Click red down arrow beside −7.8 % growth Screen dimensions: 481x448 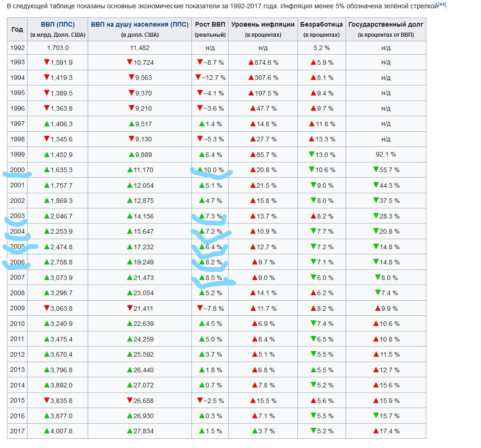200,308
